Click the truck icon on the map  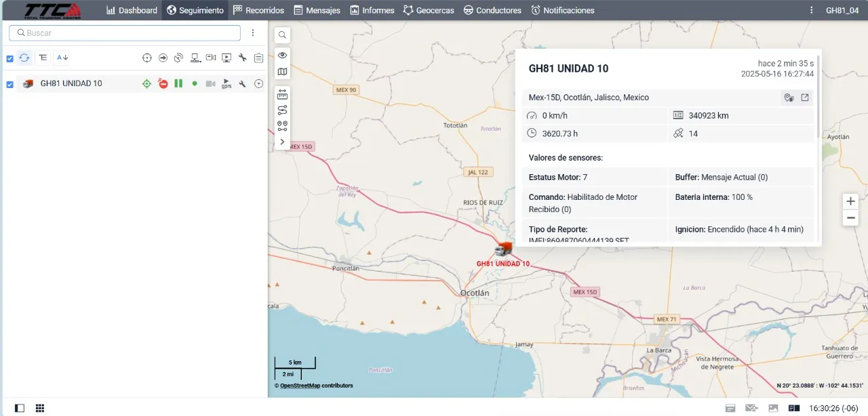(503, 249)
